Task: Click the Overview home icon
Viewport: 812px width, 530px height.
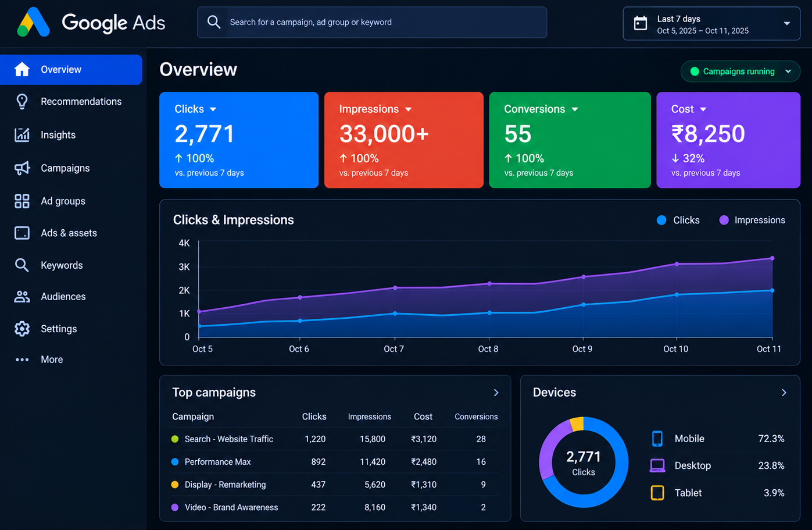Action: (22, 69)
